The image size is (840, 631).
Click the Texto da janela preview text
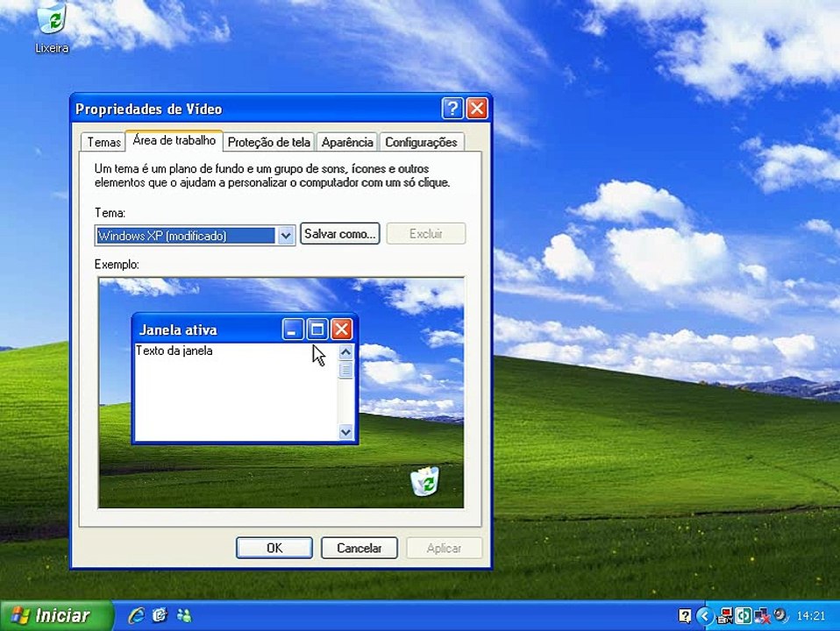pos(174,351)
